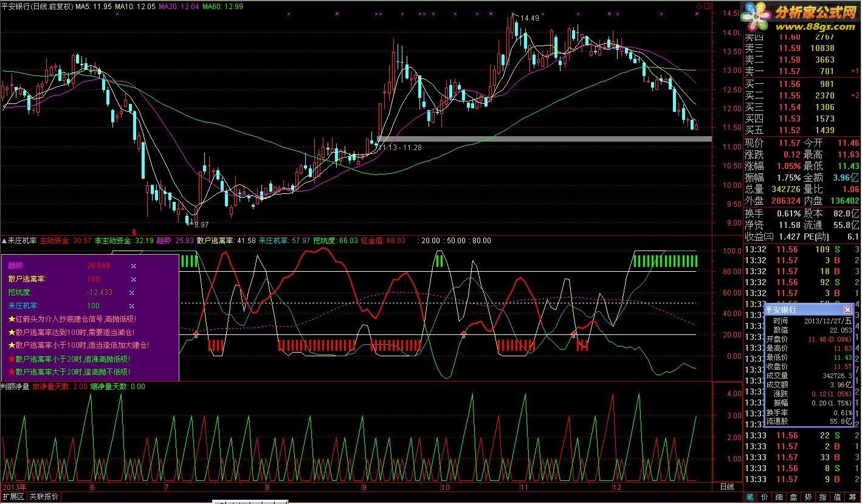Click the 缩净量天数: 0.00 label
The width and height of the screenshot is (862, 504).
117,386
